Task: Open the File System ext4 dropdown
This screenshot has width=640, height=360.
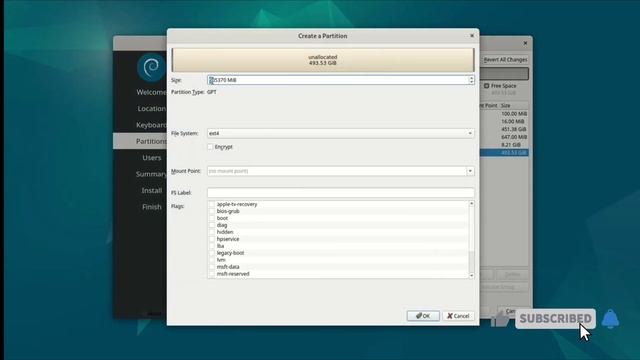Action: [340, 133]
